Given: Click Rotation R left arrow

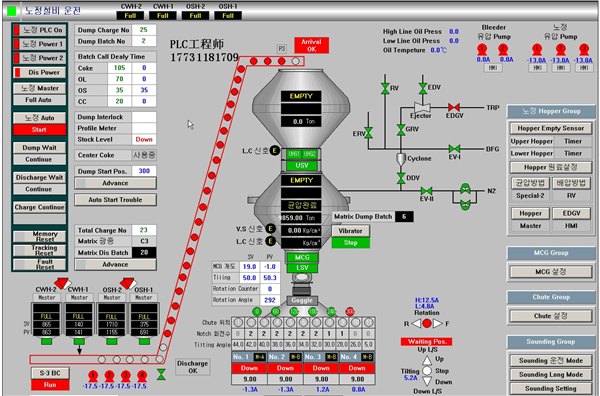Looking at the screenshot, I should point(416,324).
